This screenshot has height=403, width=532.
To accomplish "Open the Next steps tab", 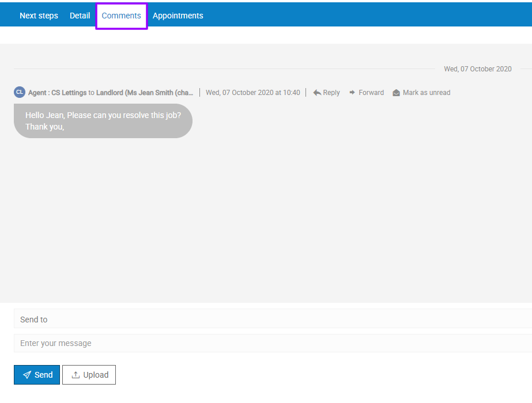I will coord(39,16).
